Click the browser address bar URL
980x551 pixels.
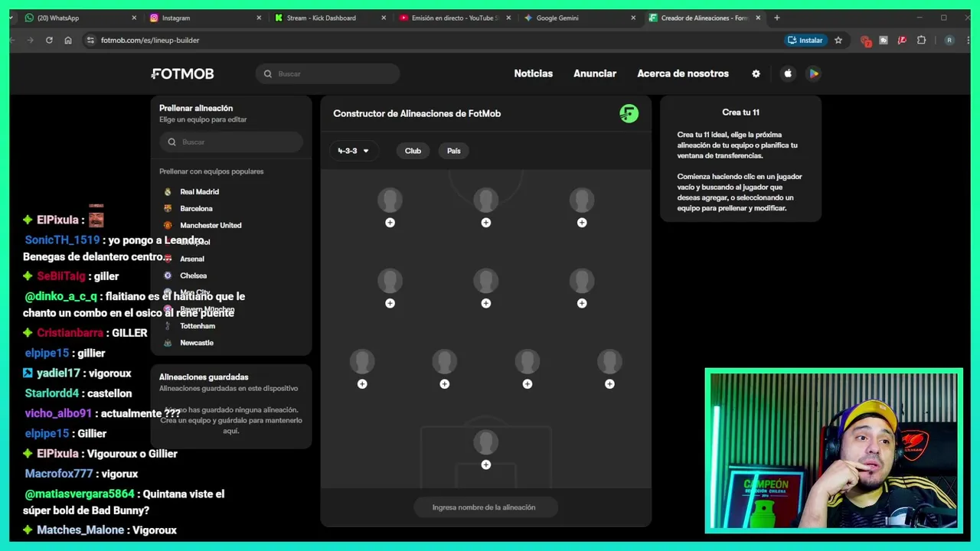(x=149, y=40)
